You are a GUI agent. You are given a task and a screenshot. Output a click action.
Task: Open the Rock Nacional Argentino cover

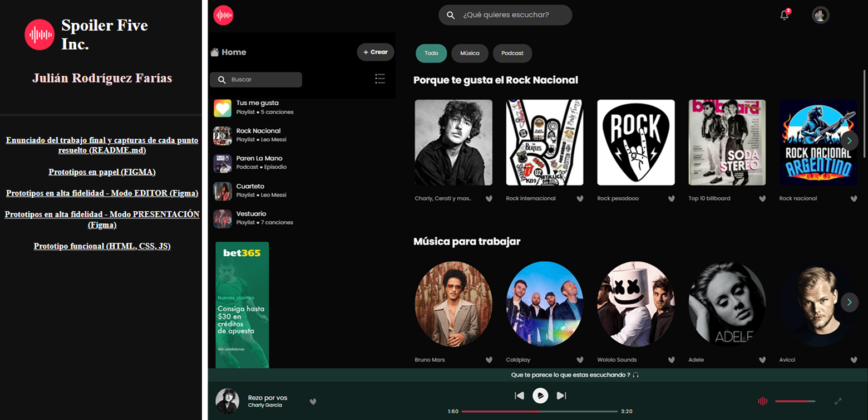click(818, 143)
